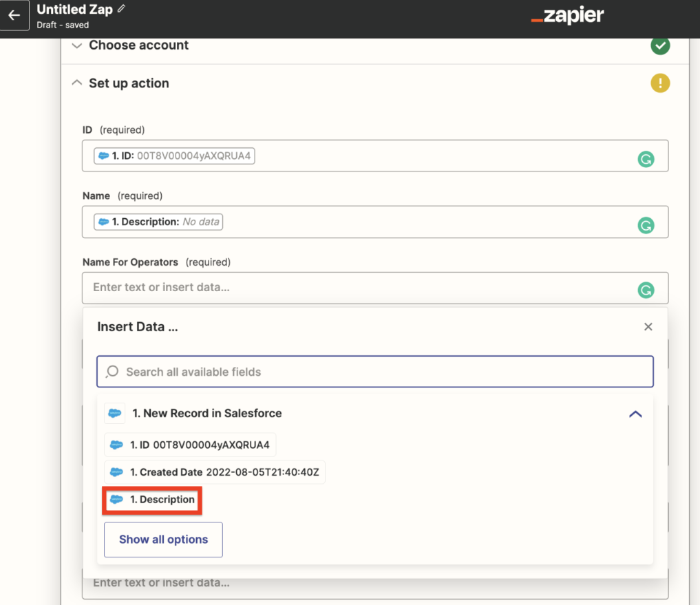Click yellow warning icon beside Set up action
Screen dimensions: 700x605
(660, 83)
